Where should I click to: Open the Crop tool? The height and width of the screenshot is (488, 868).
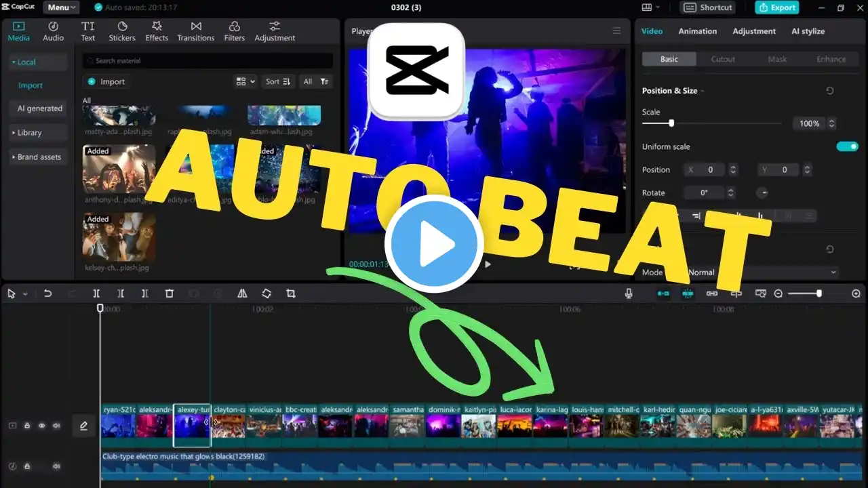click(291, 293)
